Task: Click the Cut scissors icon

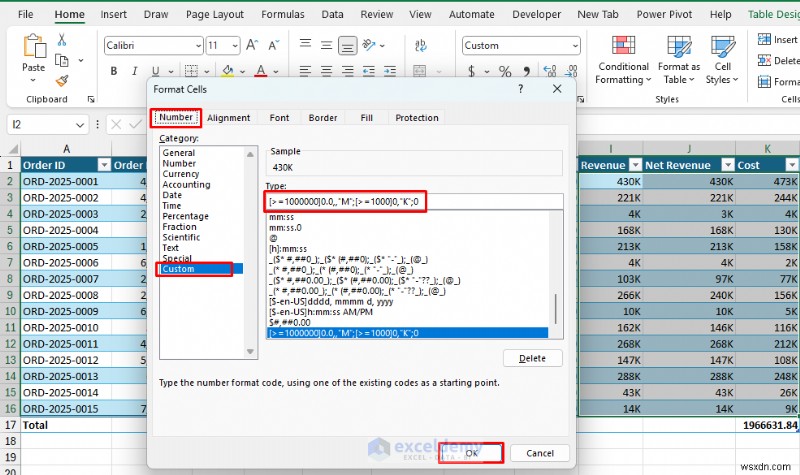Action: [x=62, y=39]
